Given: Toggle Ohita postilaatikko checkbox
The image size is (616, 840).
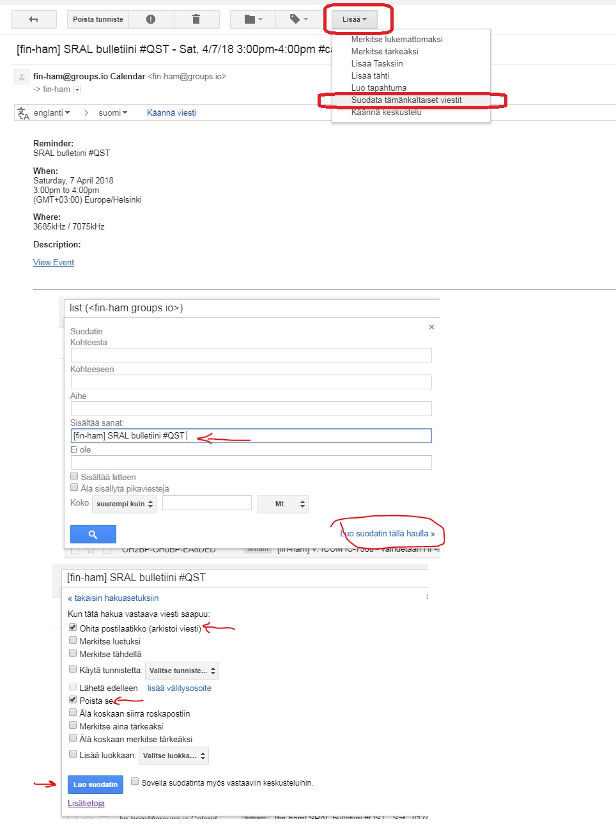Looking at the screenshot, I should click(73, 628).
